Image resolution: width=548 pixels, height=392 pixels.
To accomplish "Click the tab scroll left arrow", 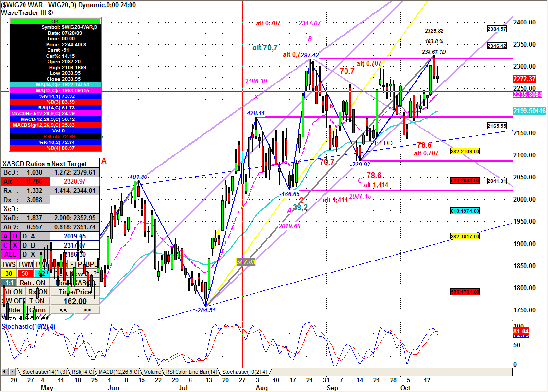I will [x=4, y=372].
